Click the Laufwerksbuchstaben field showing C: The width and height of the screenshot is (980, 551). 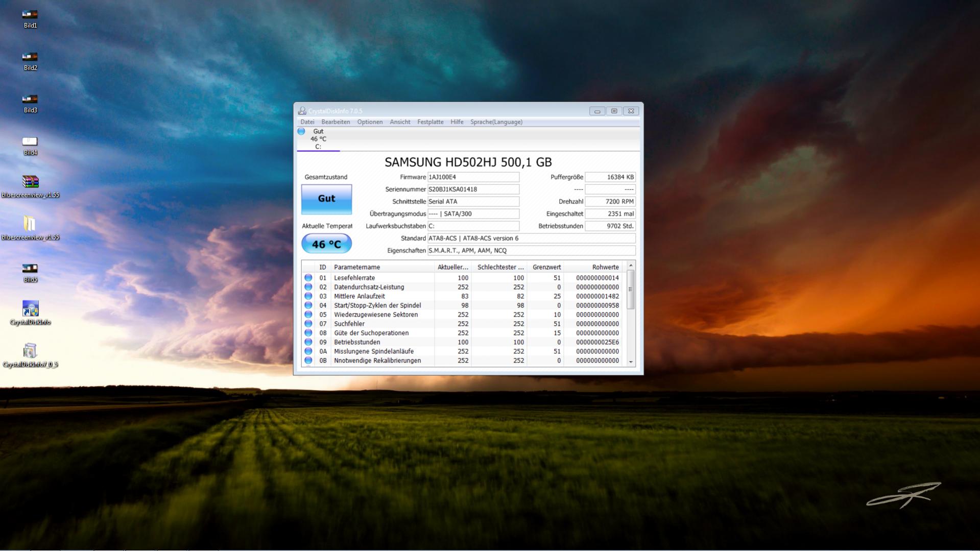tap(473, 226)
